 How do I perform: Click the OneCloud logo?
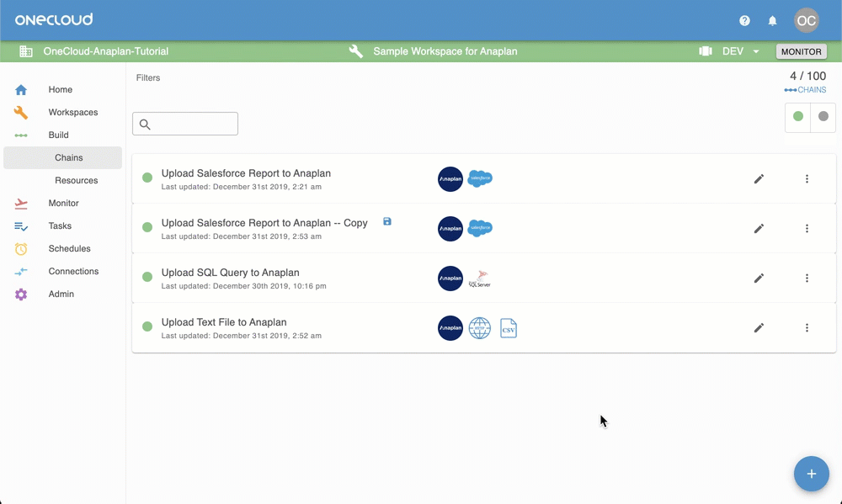click(54, 20)
